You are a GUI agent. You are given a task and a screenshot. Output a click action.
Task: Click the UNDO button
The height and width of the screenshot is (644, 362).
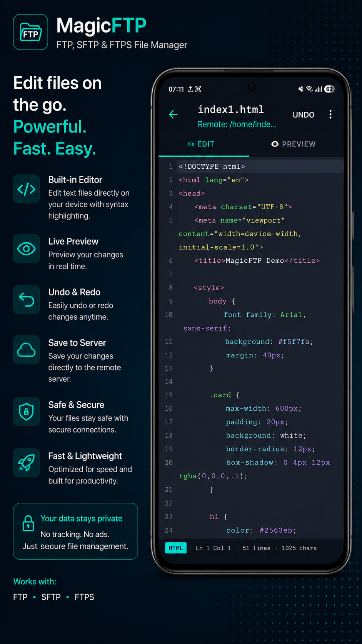pos(304,115)
